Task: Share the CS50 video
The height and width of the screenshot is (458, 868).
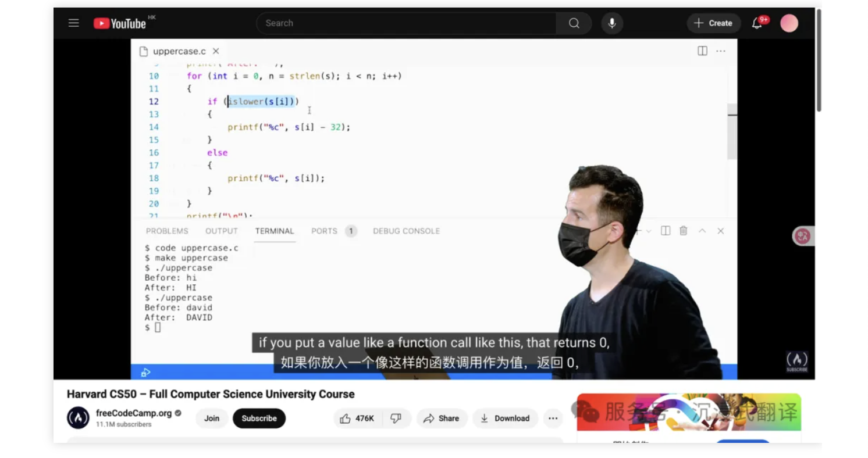Action: (x=442, y=418)
